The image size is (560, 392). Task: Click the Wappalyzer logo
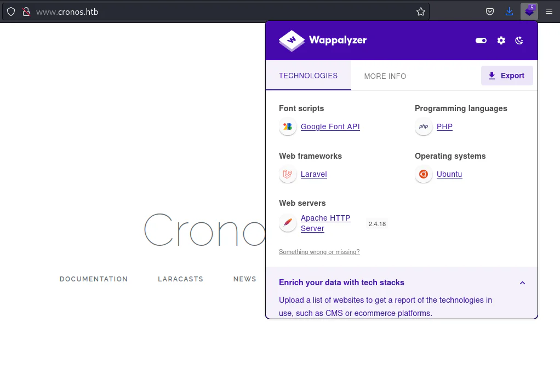(x=323, y=41)
